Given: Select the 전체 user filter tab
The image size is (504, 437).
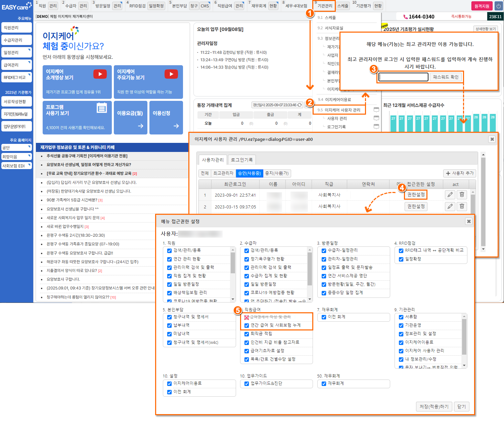Looking at the screenshot, I should coord(205,173).
